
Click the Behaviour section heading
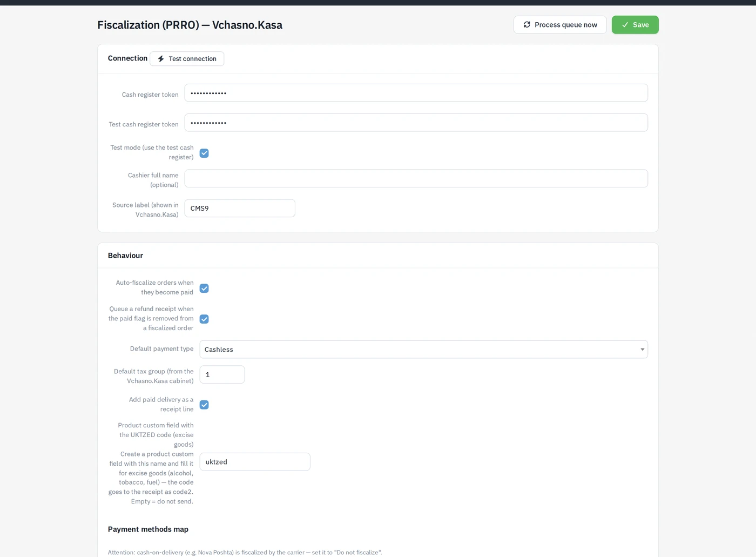tap(125, 256)
